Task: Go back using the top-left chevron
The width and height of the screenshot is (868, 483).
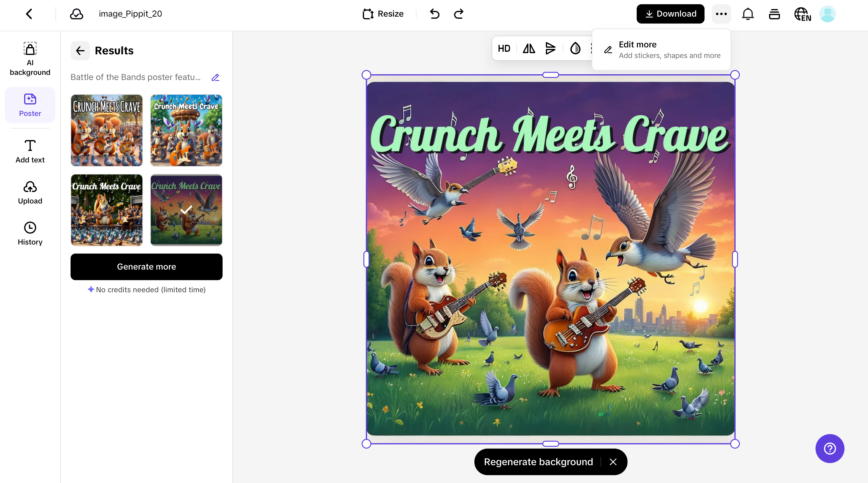Action: tap(29, 14)
